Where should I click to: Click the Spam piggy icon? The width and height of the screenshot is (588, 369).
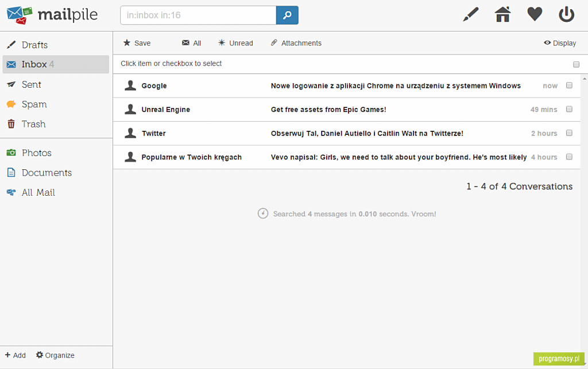point(11,104)
